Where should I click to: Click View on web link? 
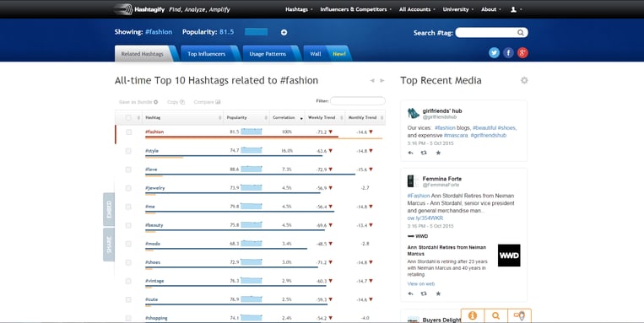[x=421, y=284]
